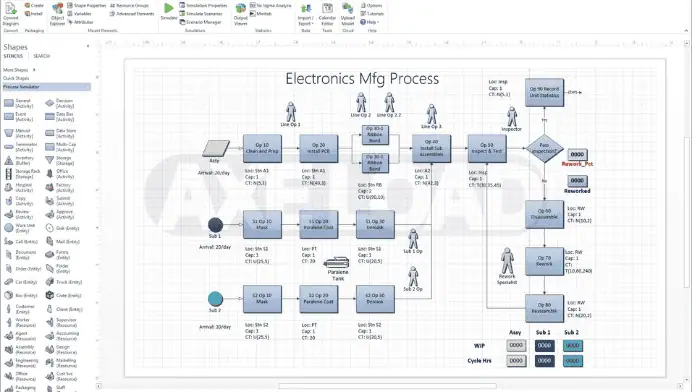Select the Sub 1 dark entity circle
Image resolution: width=692 pixels, height=392 pixels.
(x=215, y=225)
